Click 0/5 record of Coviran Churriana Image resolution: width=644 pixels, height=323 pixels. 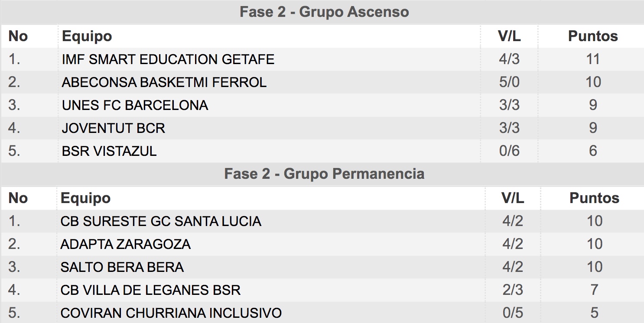click(513, 313)
